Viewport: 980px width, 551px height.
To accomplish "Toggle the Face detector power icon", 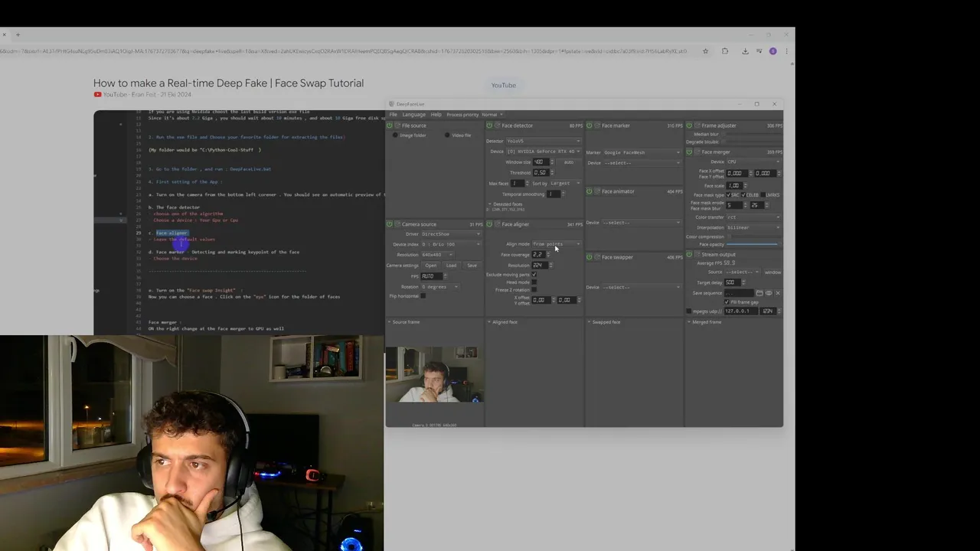I will [x=489, y=126].
